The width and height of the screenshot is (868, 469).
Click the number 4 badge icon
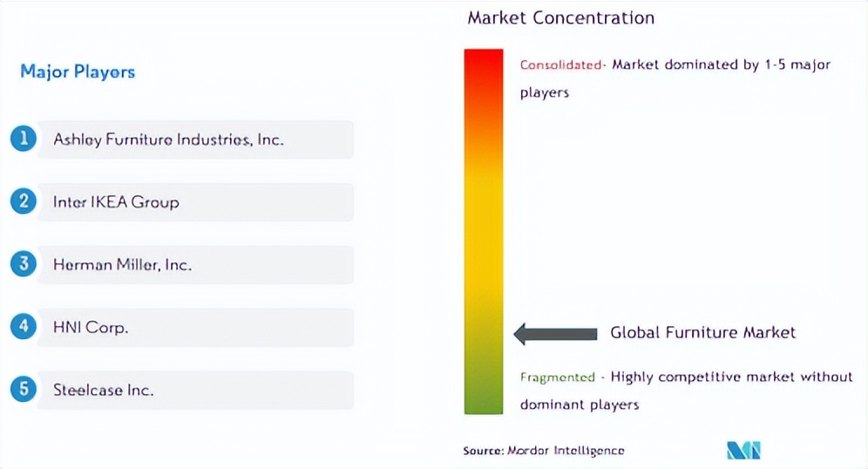click(x=24, y=327)
